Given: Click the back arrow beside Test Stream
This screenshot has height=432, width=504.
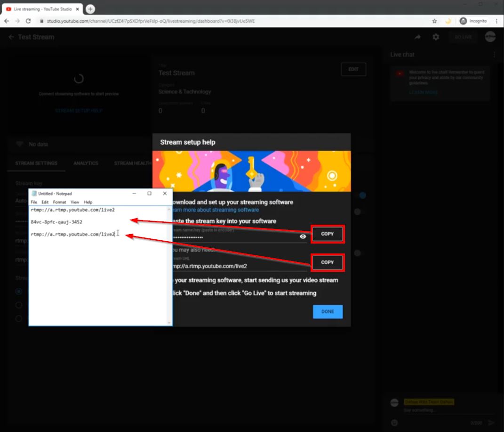Looking at the screenshot, I should (11, 37).
